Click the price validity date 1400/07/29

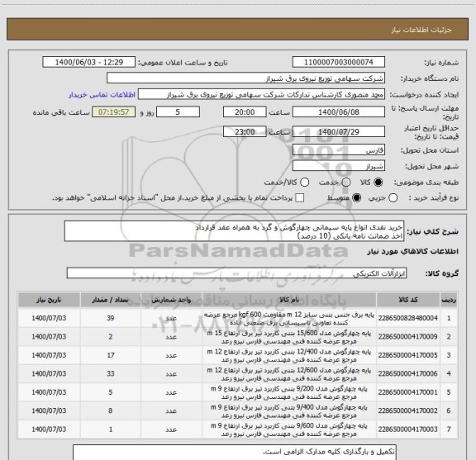click(339, 131)
